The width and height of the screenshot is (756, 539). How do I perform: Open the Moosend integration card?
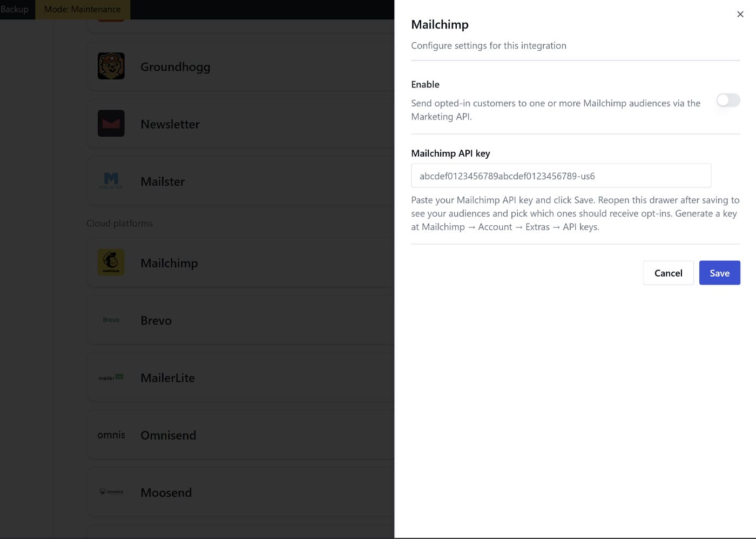click(240, 491)
